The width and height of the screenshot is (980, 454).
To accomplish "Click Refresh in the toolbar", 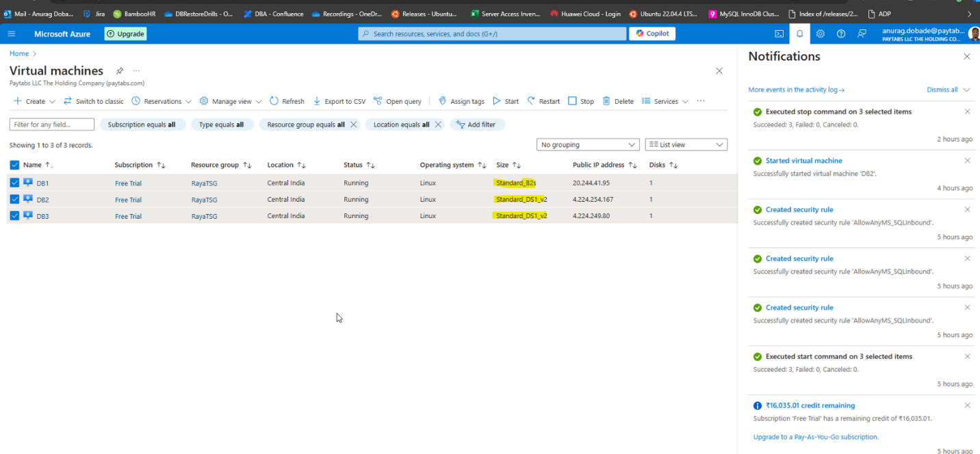I will coord(287,101).
